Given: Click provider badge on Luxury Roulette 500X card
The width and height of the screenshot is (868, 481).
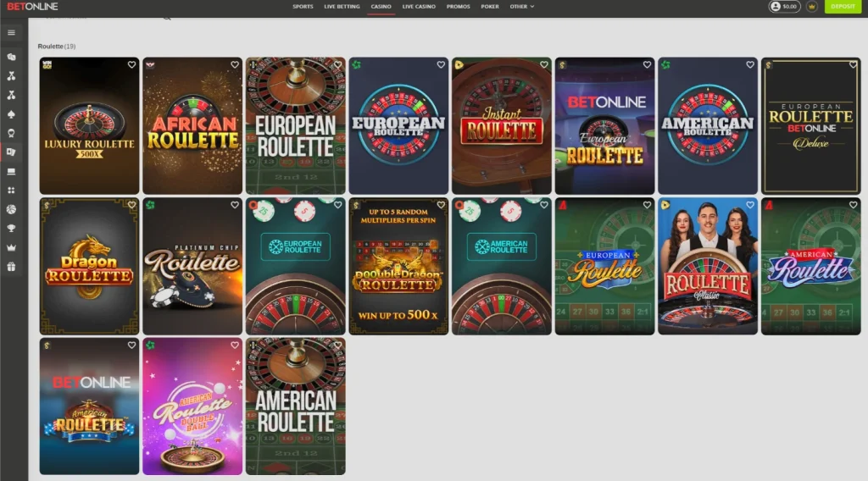Looking at the screenshot, I should [x=47, y=64].
